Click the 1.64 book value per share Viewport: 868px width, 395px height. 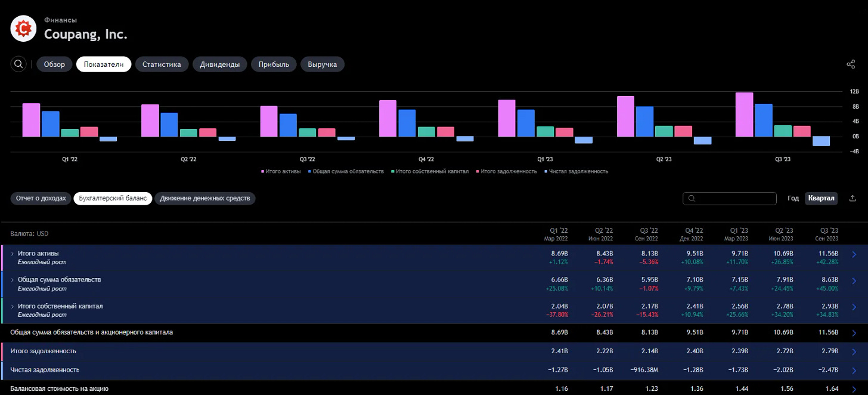click(832, 389)
